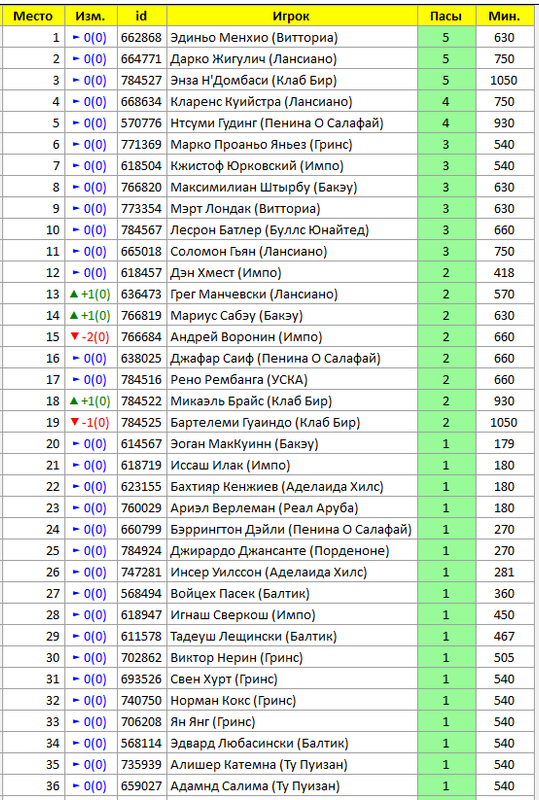Screen dimensions: 539x800
Task: Select player Войцех Пасек (Балтик)
Action: [240, 594]
